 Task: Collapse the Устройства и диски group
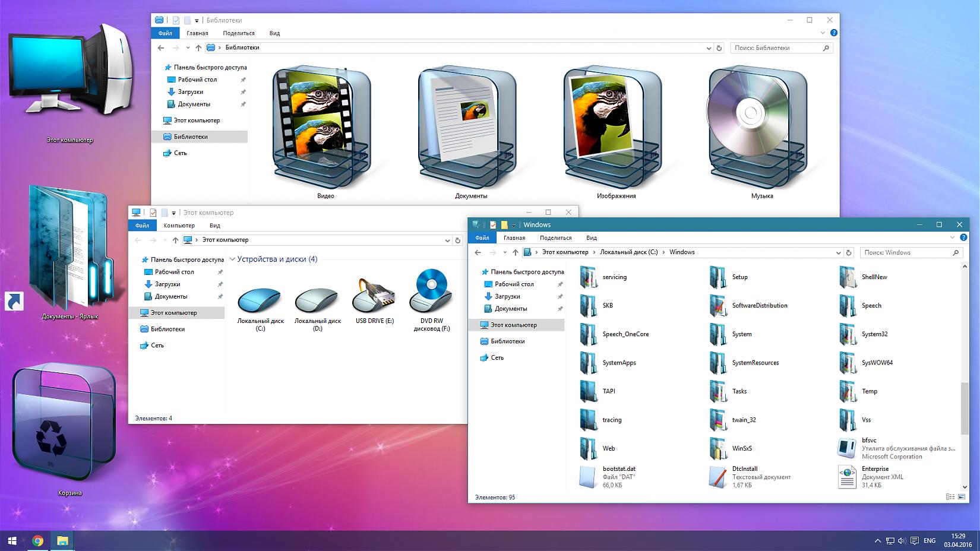tap(233, 259)
